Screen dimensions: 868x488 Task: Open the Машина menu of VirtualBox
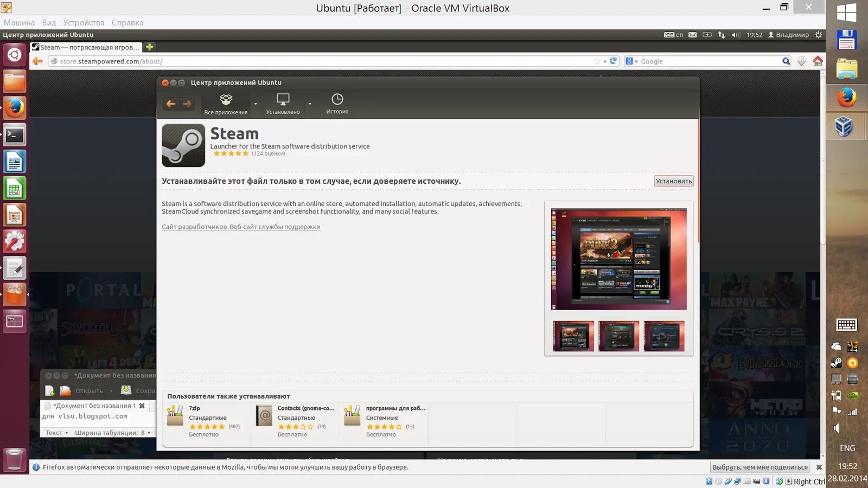pos(19,23)
